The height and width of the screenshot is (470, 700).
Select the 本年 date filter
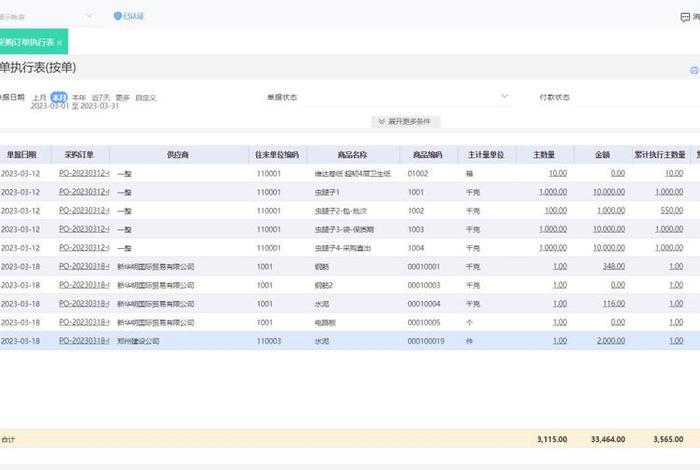click(79, 97)
